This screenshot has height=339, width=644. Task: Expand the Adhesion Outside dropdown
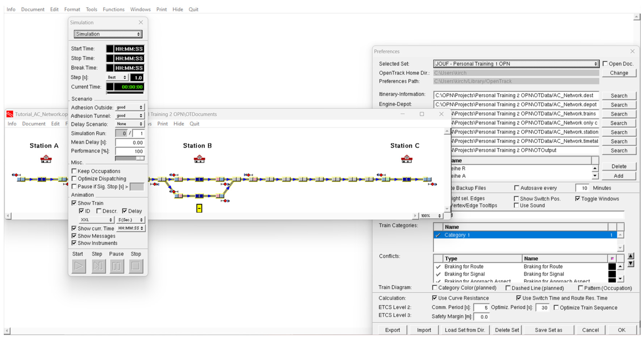129,107
